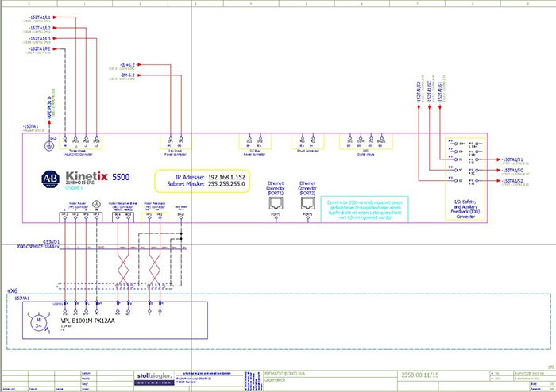This screenshot has height=392, width=556.
Task: Click the vertical -152TA1/S1 incoming reference
Action: [x=440, y=92]
